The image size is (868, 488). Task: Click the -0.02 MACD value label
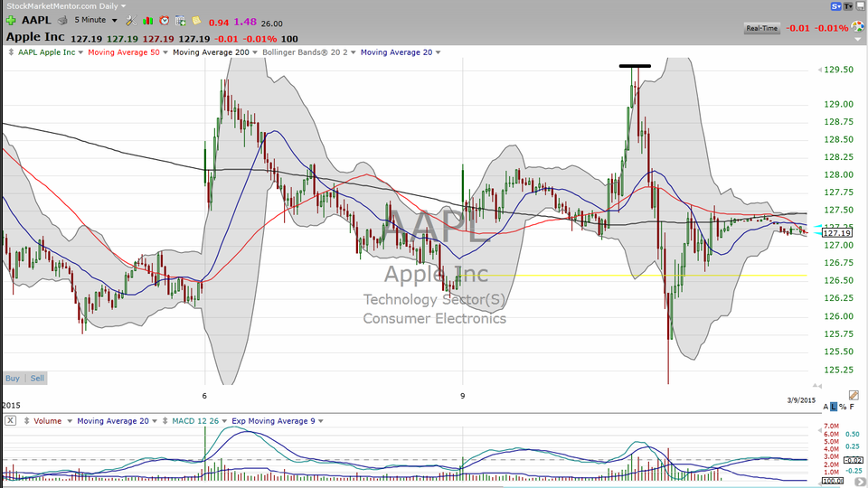tap(853, 460)
